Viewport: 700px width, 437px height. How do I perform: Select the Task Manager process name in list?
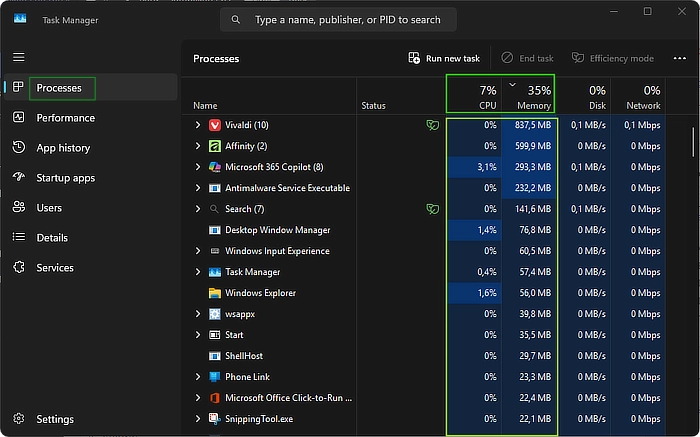(x=253, y=272)
